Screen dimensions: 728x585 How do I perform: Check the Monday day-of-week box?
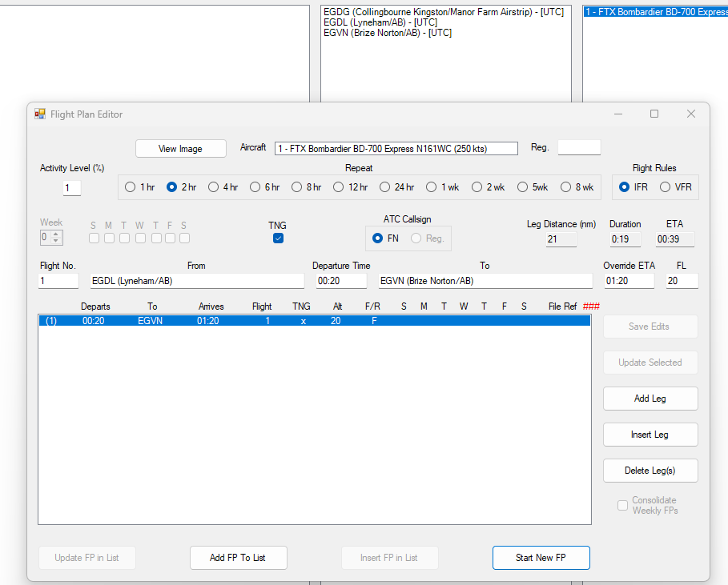(108, 238)
